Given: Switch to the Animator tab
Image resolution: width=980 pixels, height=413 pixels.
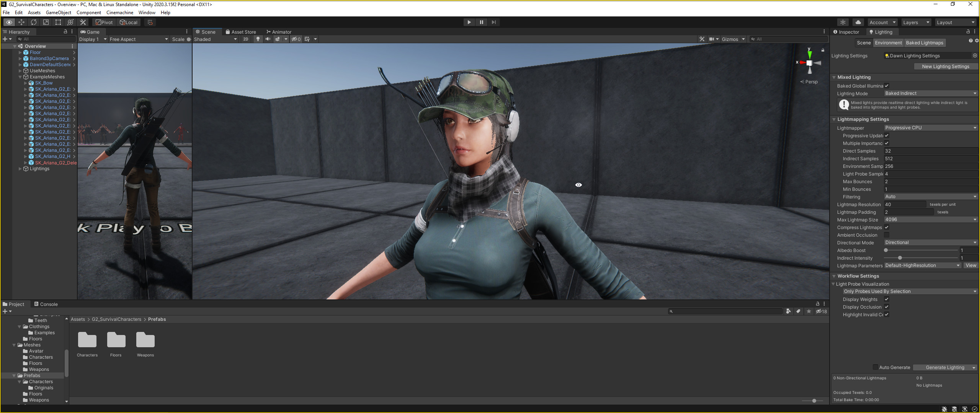Looking at the screenshot, I should click(279, 32).
